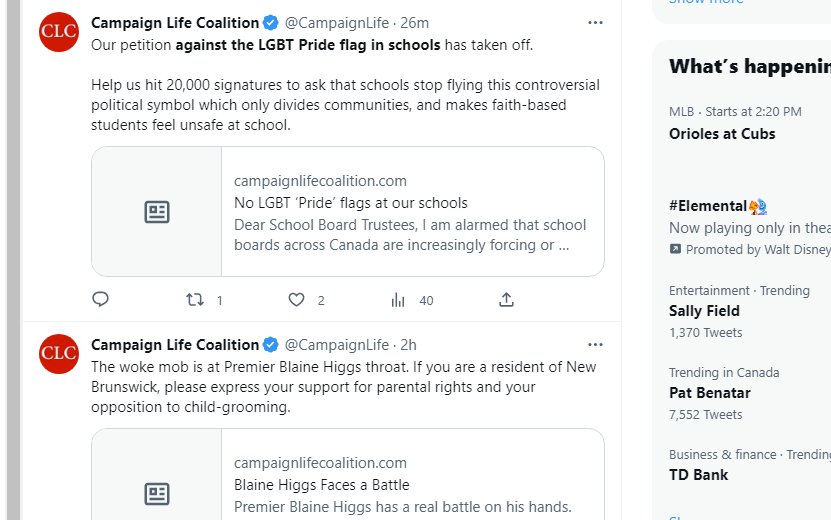The height and width of the screenshot is (520, 831).
Task: Click CLC avatar on the second tweet
Action: [x=59, y=354]
